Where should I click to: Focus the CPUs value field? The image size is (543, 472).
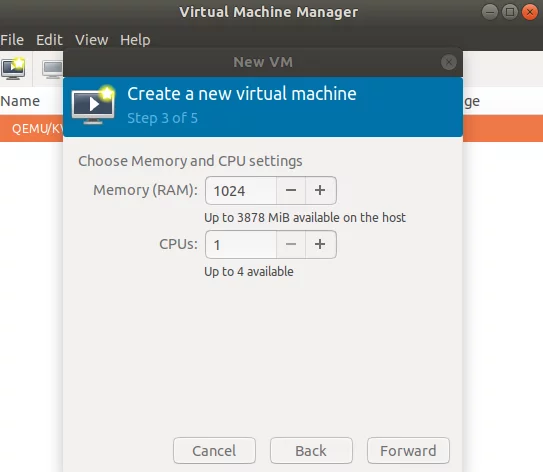point(241,244)
